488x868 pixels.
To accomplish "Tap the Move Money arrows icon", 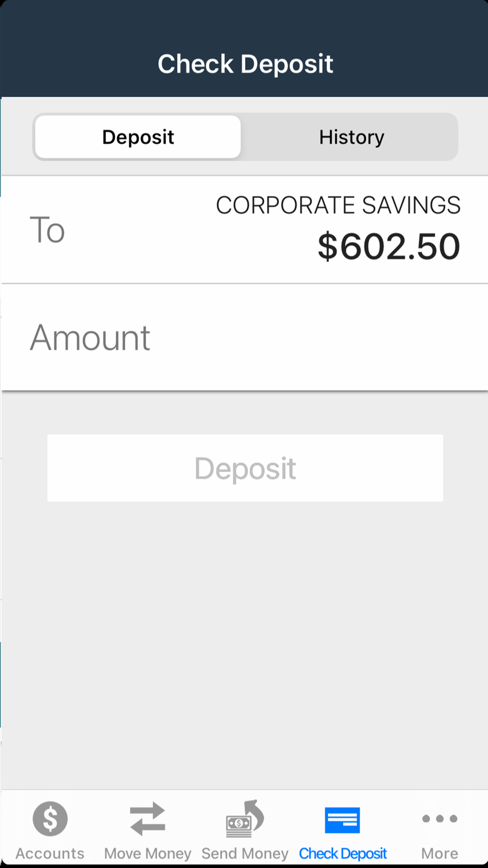I will [x=147, y=819].
